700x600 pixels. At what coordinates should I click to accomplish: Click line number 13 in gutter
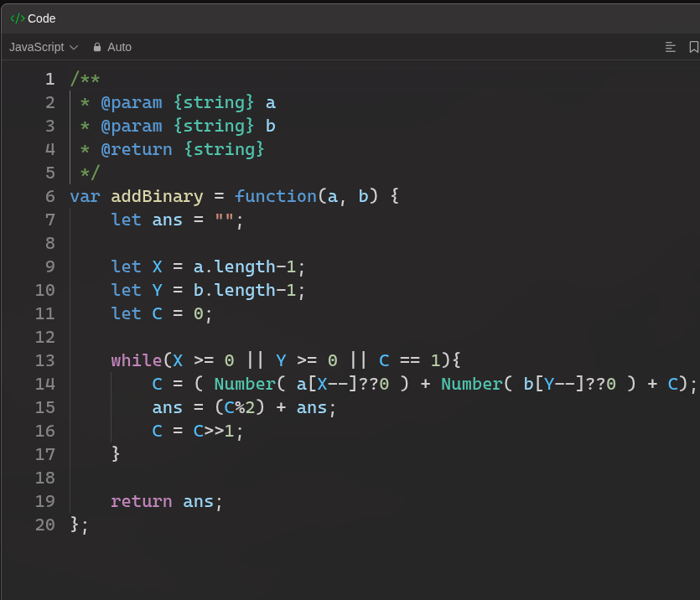point(45,360)
